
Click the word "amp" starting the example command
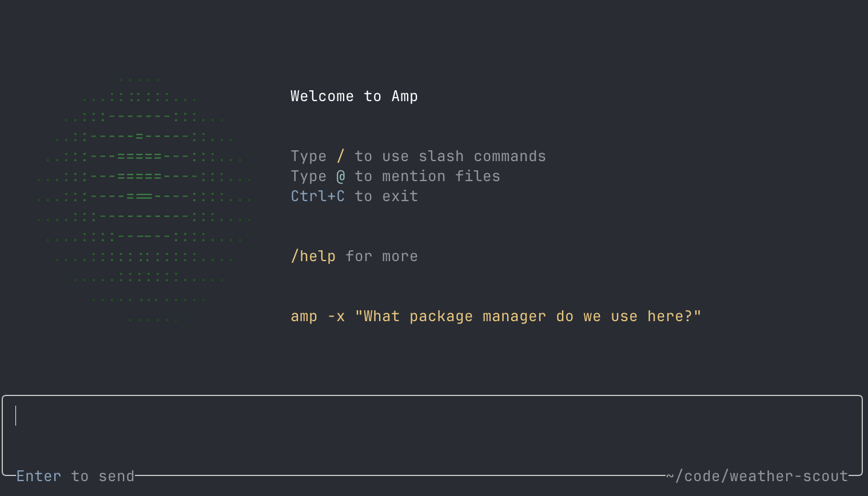[x=304, y=317]
